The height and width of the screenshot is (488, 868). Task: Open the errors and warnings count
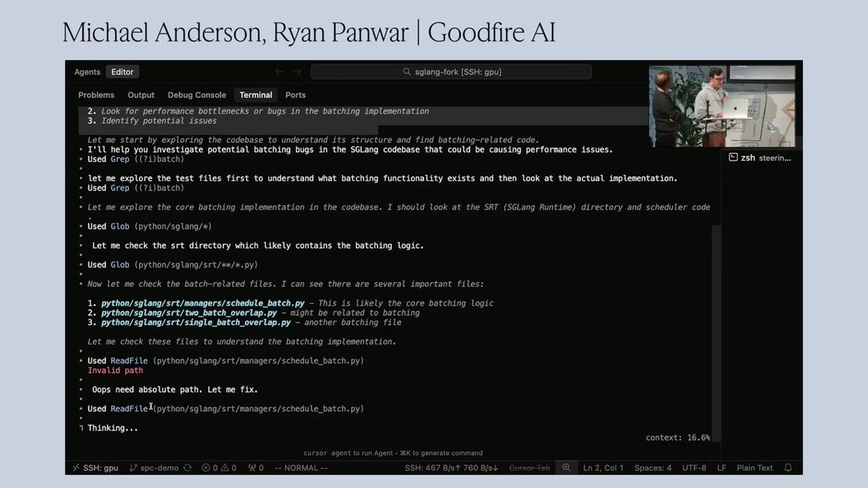point(219,468)
